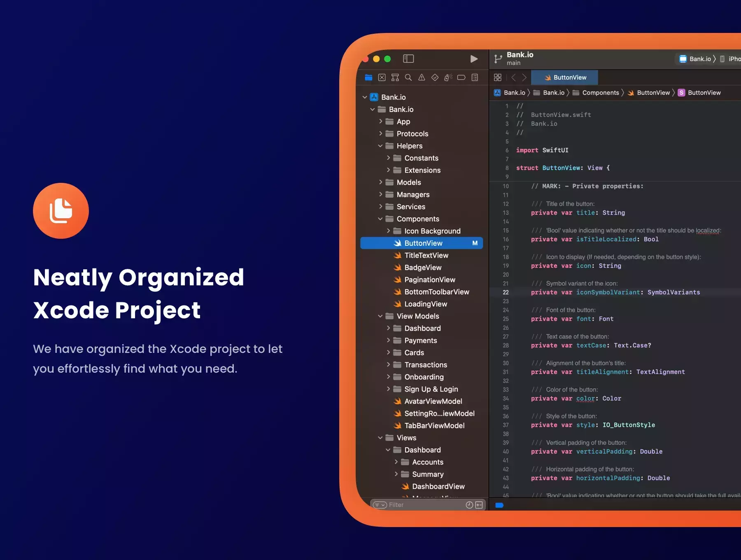Expand the Sign Up & Login folder
This screenshot has height=560, width=741.
coord(388,389)
